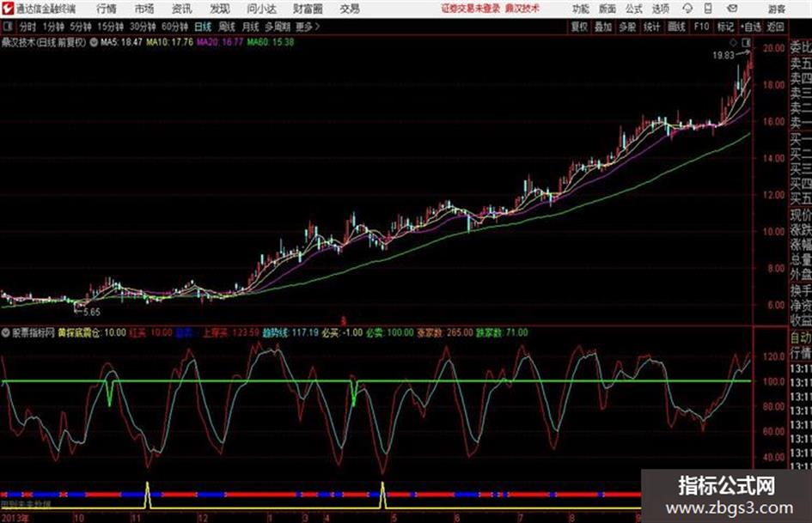Select the 周线 weekly period tab
This screenshot has width=812, height=523.
227,27
